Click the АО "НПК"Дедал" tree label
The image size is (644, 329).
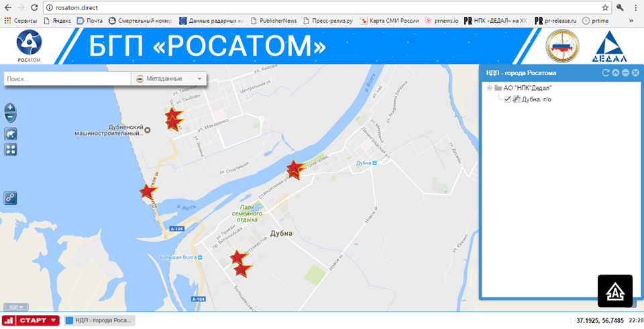click(528, 87)
